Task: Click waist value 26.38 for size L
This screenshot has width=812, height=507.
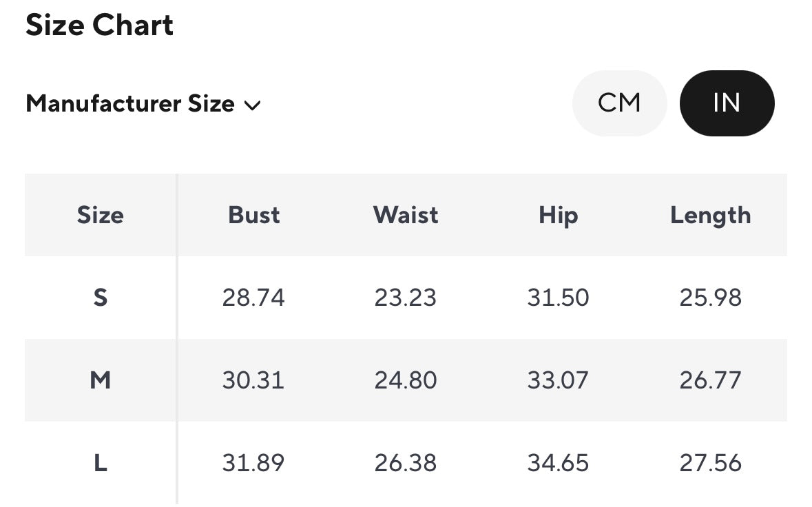Action: 406,463
